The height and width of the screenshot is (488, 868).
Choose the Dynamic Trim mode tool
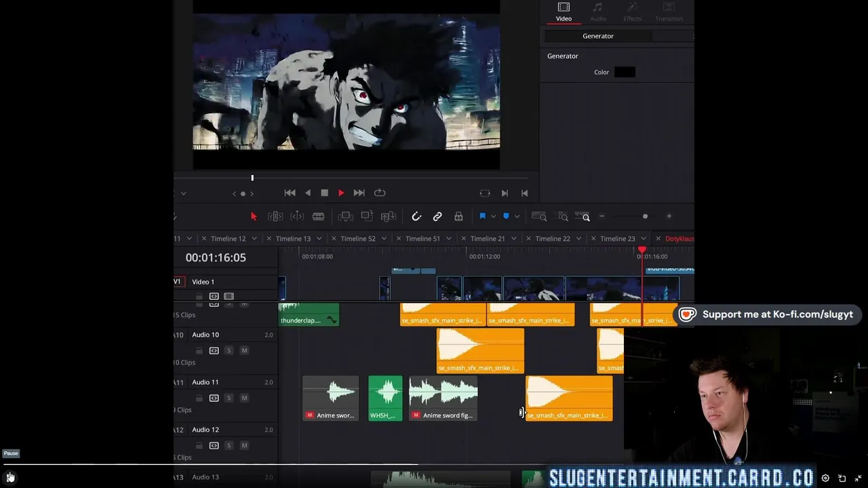point(297,216)
